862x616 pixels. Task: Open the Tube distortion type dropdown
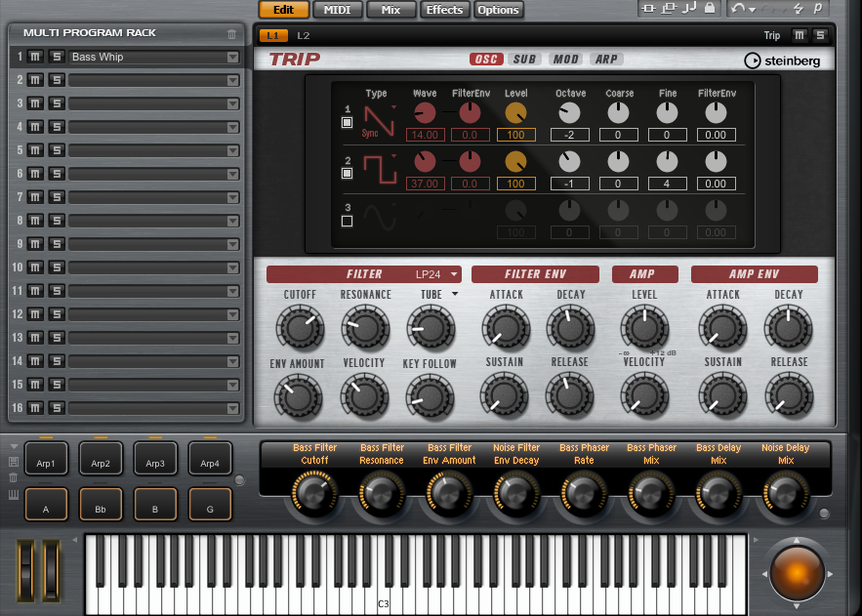click(x=455, y=294)
